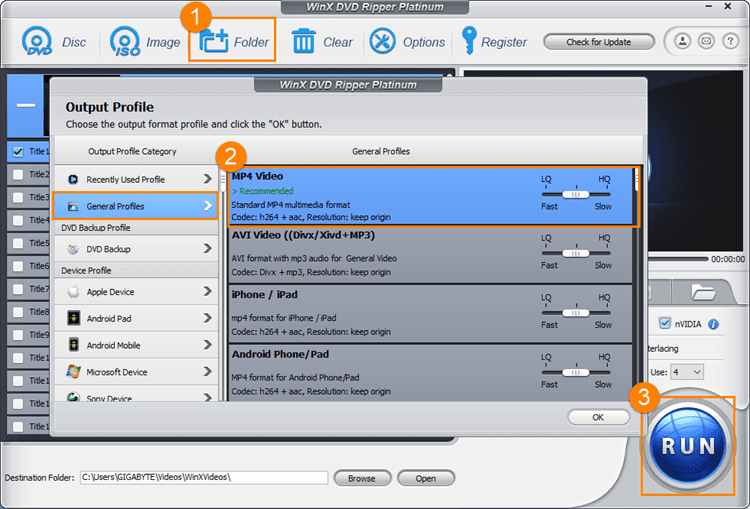Check the Title8 checkbox

pyautogui.click(x=18, y=312)
